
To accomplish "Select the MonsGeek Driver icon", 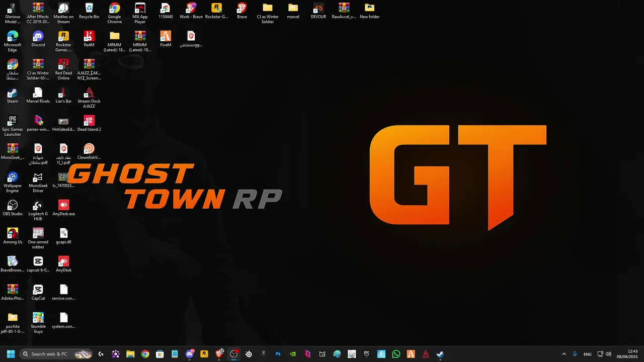I will (x=38, y=182).
